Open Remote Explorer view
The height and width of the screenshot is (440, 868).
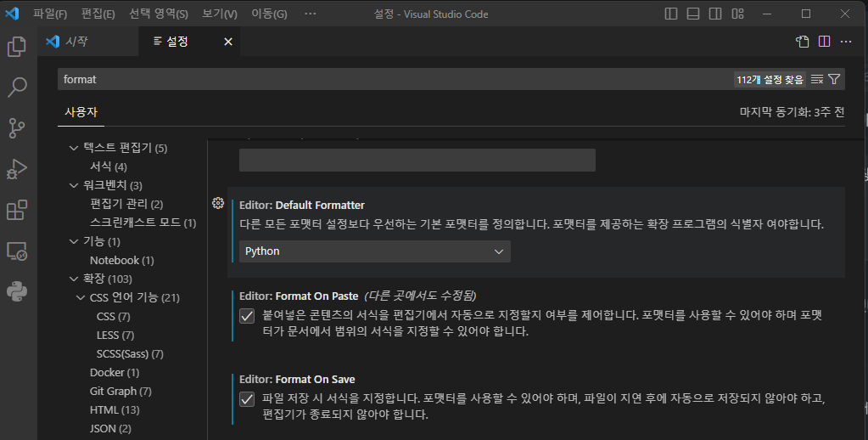tap(17, 251)
